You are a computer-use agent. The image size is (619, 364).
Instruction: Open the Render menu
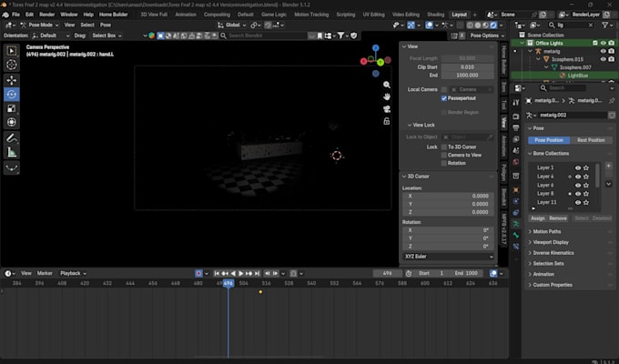point(47,15)
